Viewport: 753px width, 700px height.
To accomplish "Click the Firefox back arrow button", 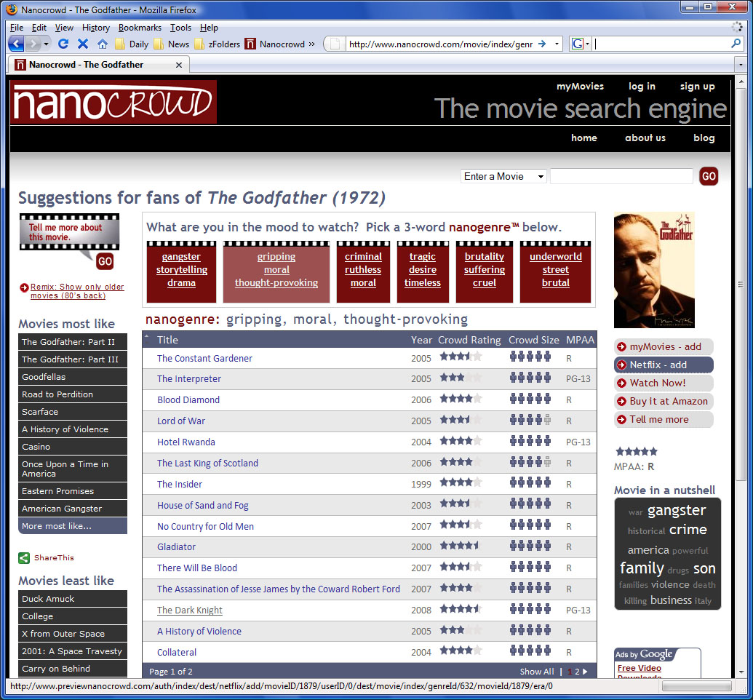I will 16,44.
